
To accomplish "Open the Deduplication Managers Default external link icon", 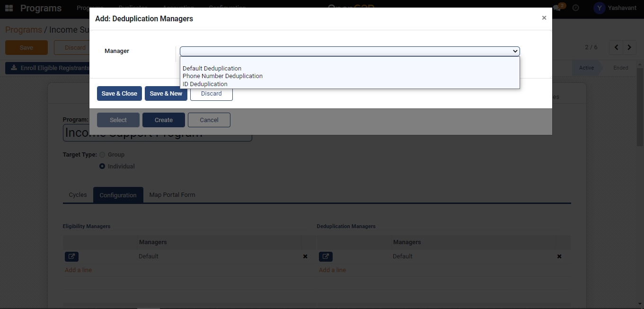I will [x=326, y=256].
